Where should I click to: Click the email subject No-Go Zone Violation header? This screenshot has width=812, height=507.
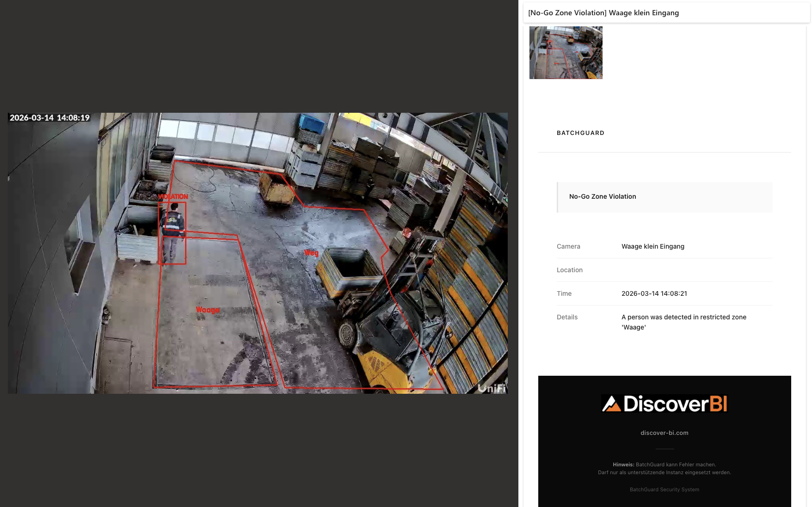[x=603, y=13]
